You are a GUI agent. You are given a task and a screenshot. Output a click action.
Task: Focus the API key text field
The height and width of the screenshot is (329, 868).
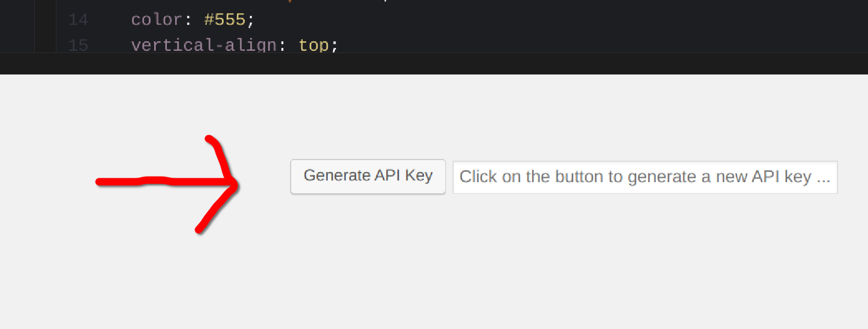(644, 177)
